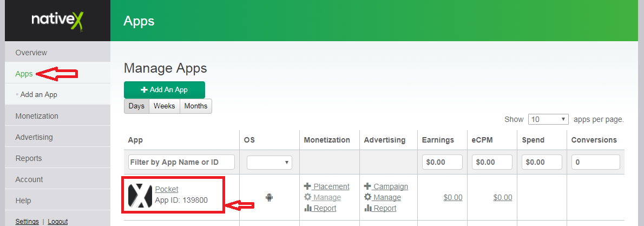The image size is (644, 226).
Task: Open Reports in the sidebar
Action: [x=29, y=158]
